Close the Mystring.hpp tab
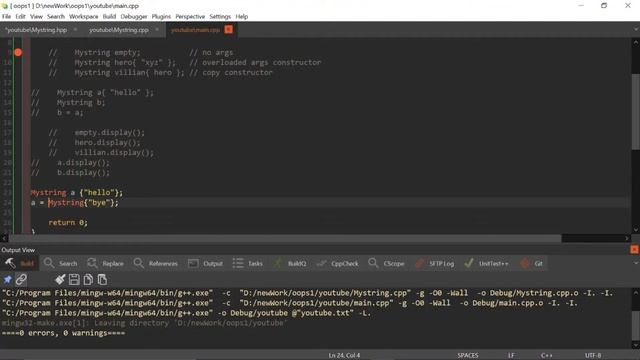Viewport: 640px width, 360px height. (x=76, y=29)
